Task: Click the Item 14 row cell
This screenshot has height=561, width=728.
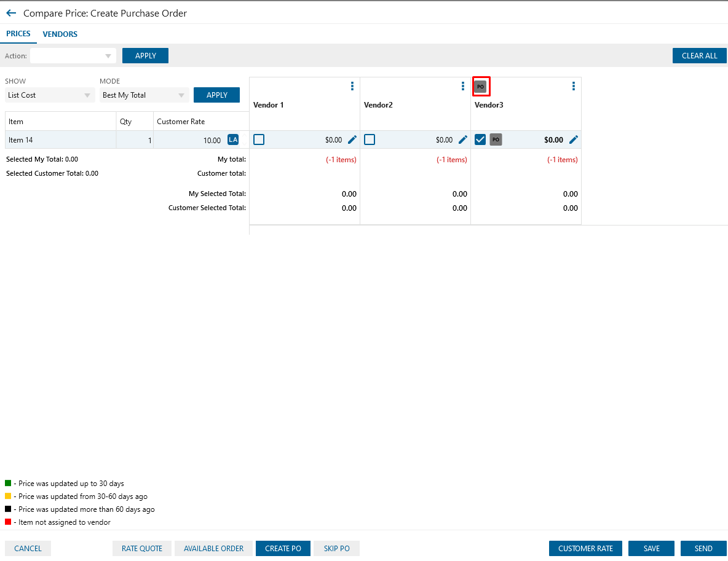Action: tap(60, 139)
